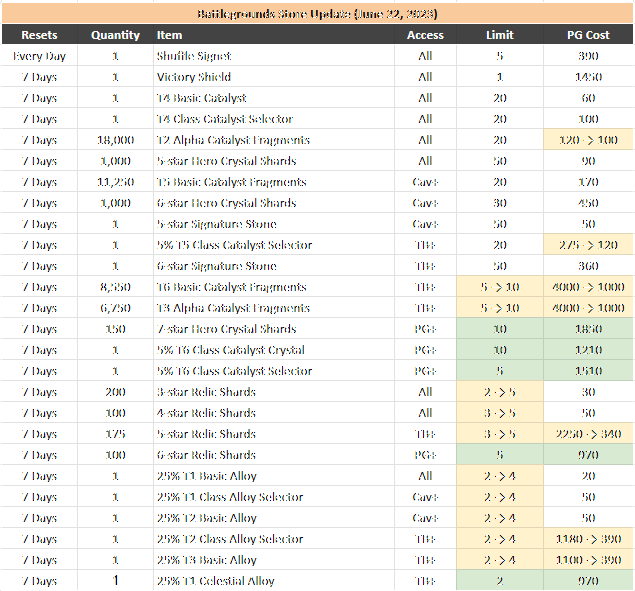The width and height of the screenshot is (635, 591).
Task: Select the T3 Alpha Catalyst Fragments cell
Action: click(x=274, y=308)
